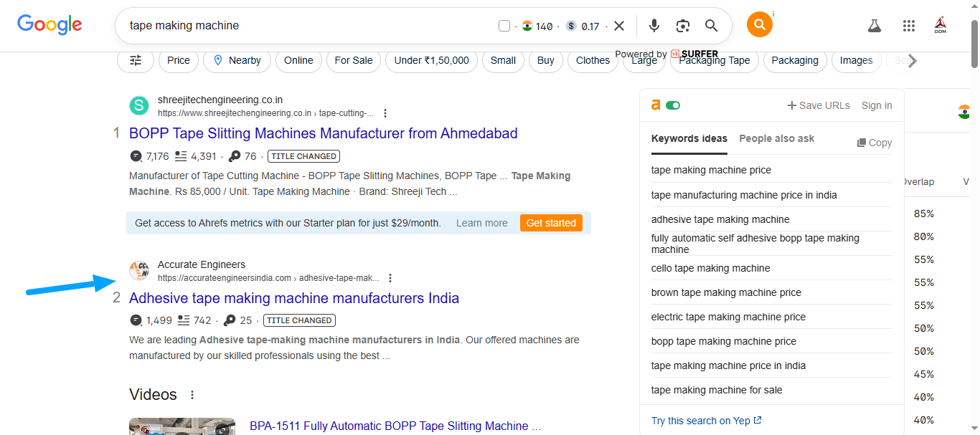Screen dimensions: 980x435
Task: Clear search query with X icon
Action: 619,26
